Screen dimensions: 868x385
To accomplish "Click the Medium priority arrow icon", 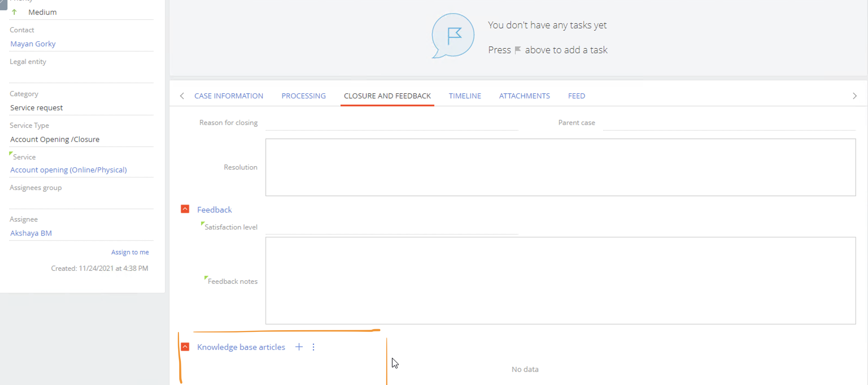I will pyautogui.click(x=14, y=12).
